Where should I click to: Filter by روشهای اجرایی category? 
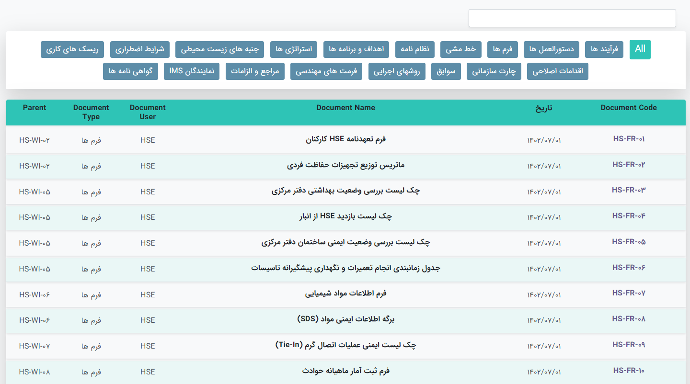[397, 71]
